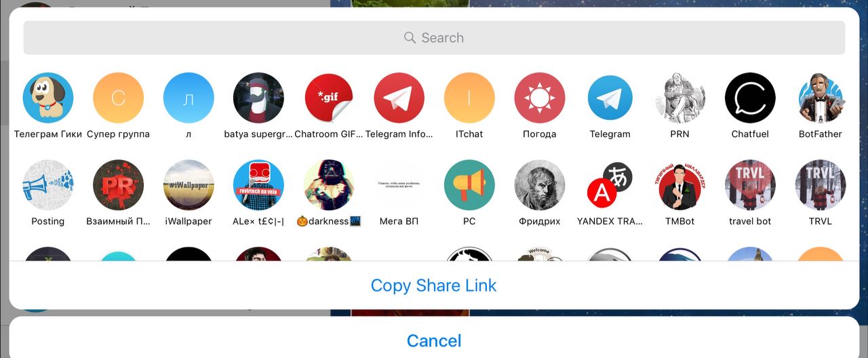Select the Погода sun icon

[540, 98]
